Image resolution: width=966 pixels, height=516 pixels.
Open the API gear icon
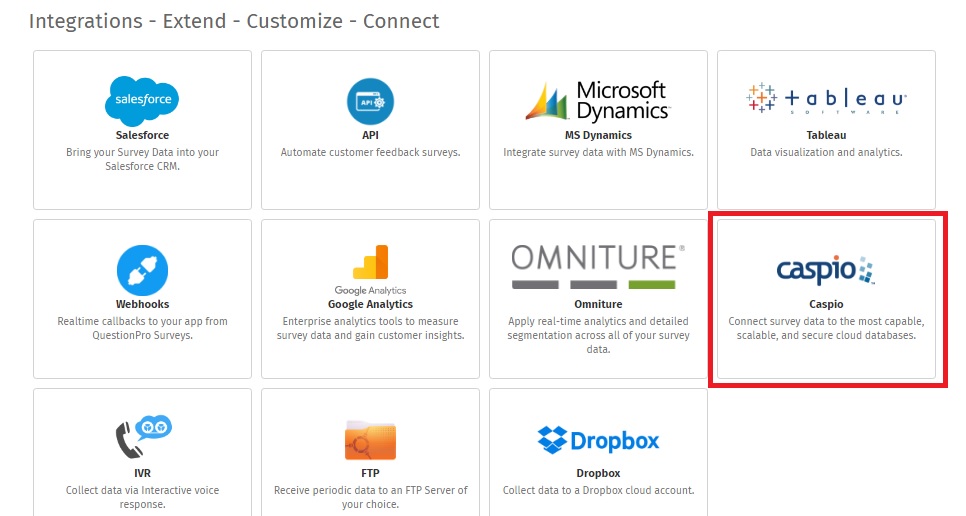click(370, 102)
